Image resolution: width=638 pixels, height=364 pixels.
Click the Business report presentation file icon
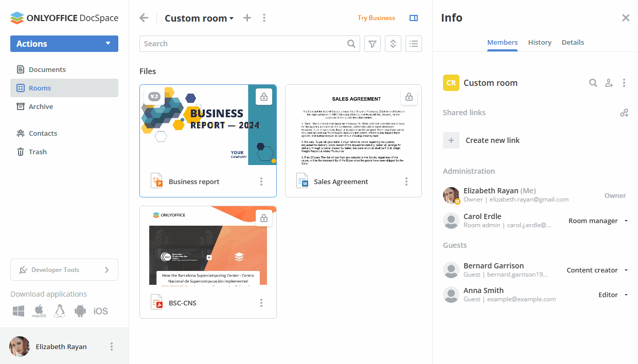pos(156,181)
